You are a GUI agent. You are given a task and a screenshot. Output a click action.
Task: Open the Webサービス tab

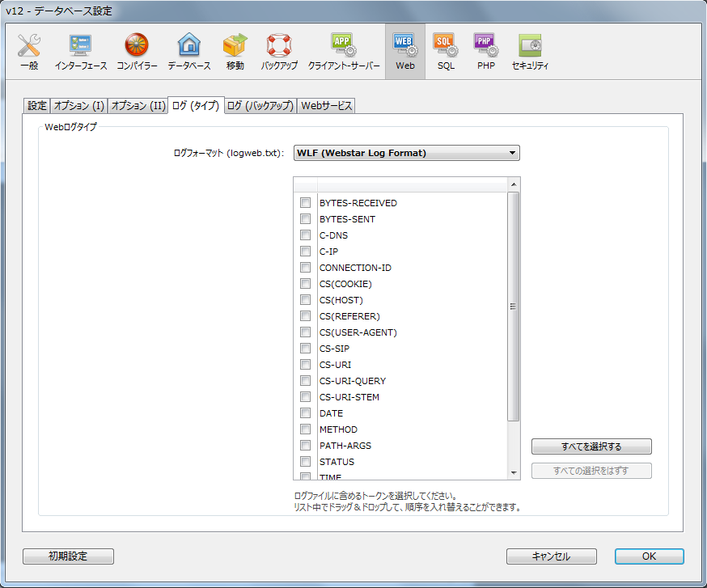326,105
